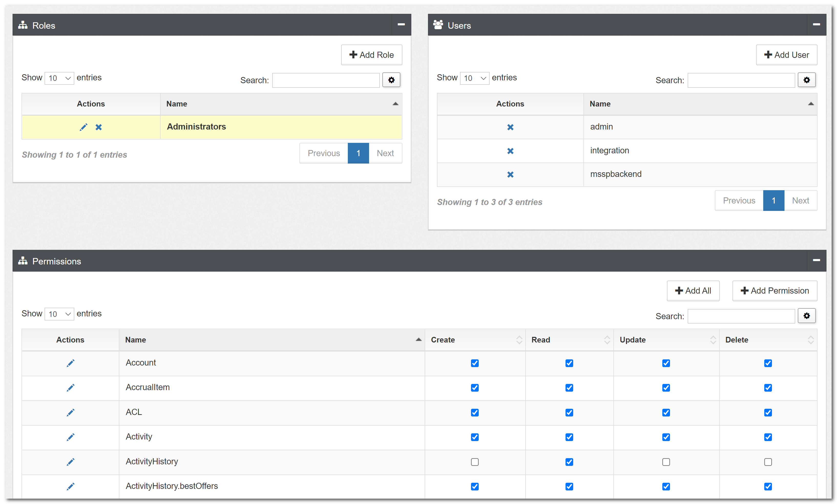Enable Create permission for ActivityHistory

click(x=475, y=462)
